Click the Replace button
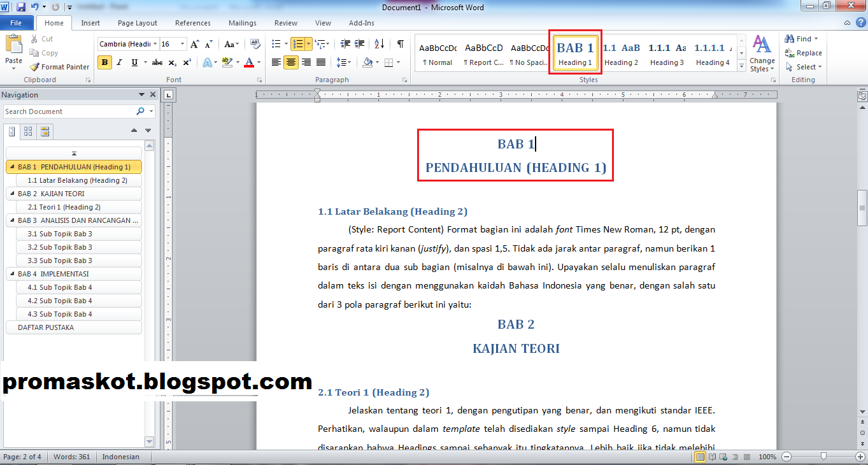This screenshot has width=868, height=465. pyautogui.click(x=804, y=53)
